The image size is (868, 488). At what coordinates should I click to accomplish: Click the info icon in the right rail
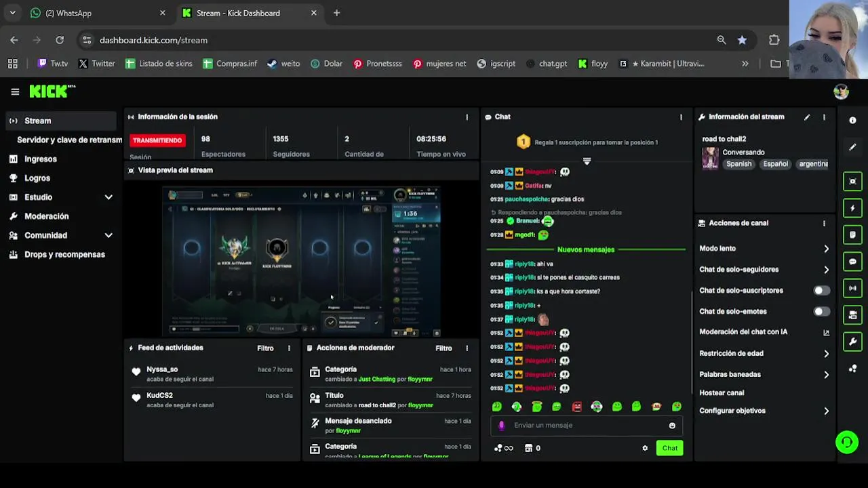(x=852, y=121)
